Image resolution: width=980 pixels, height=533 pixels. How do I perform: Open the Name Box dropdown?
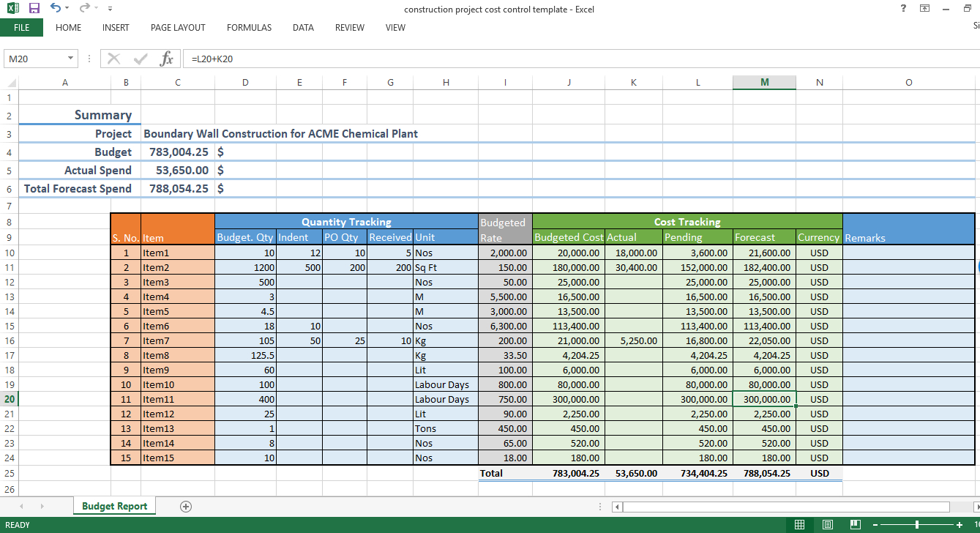click(x=70, y=58)
